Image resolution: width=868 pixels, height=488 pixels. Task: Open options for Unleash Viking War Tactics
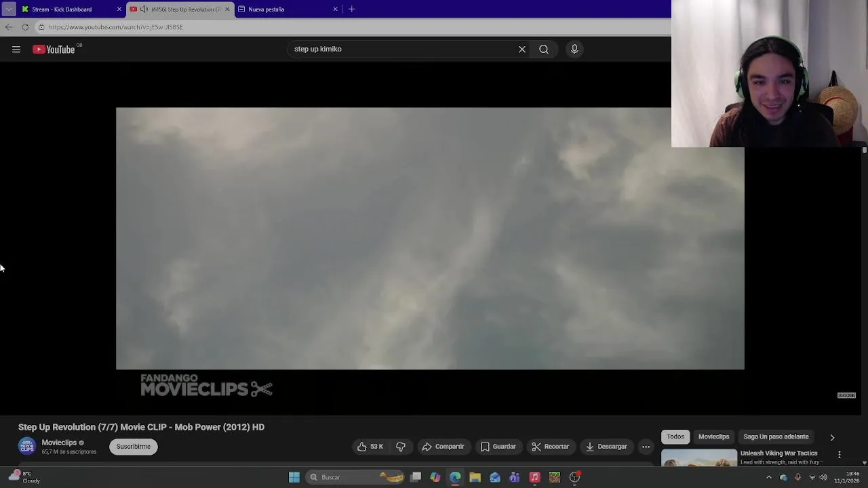point(840,454)
